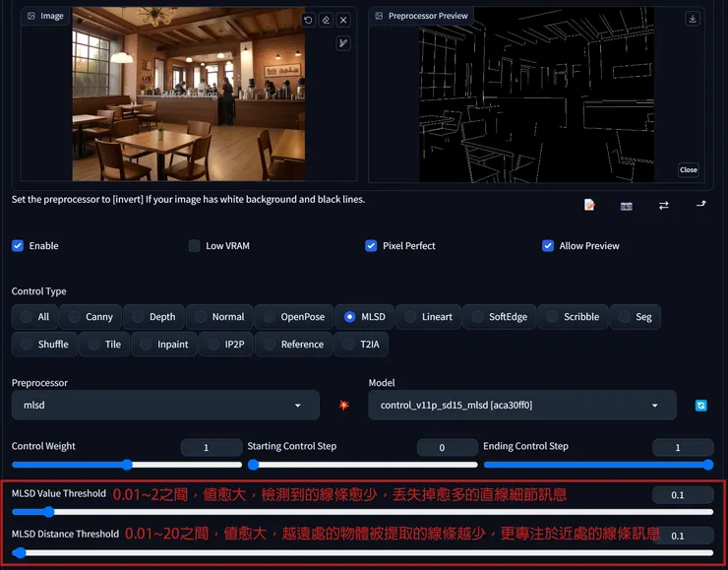Pick the Seg control type
The width and height of the screenshot is (728, 570).
click(636, 317)
